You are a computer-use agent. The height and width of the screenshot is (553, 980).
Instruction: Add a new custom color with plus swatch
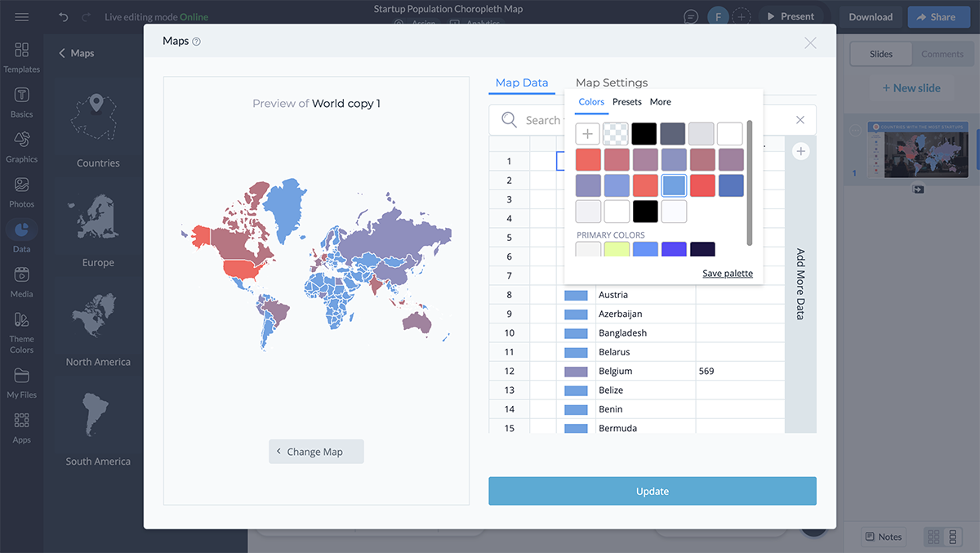(x=587, y=134)
